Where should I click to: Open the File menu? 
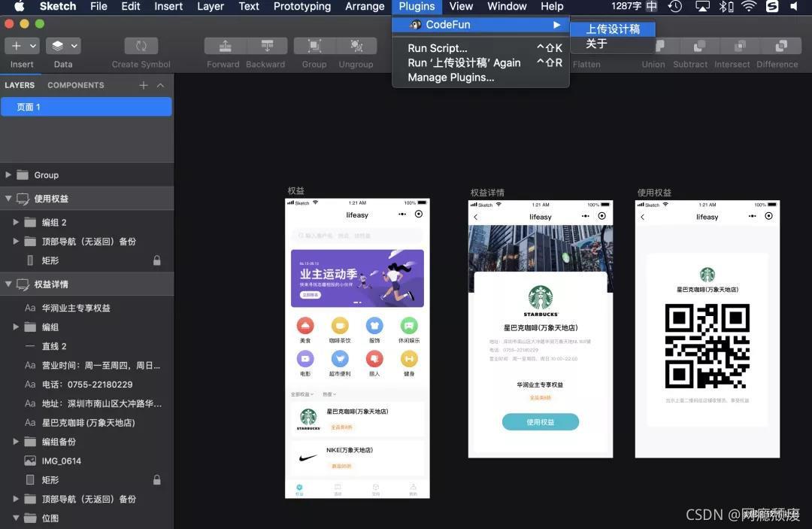coord(98,6)
